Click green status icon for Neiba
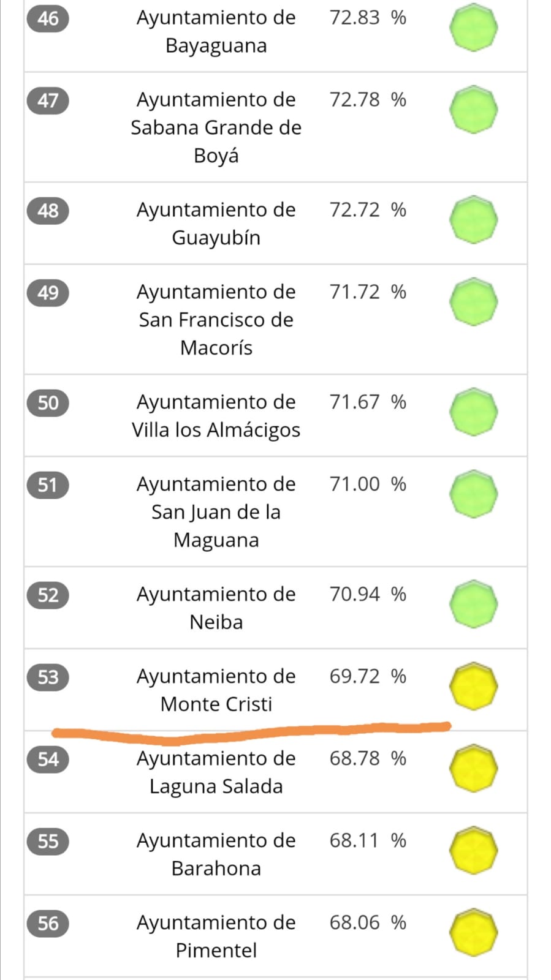Image resolution: width=551 pixels, height=980 pixels. pyautogui.click(x=473, y=604)
